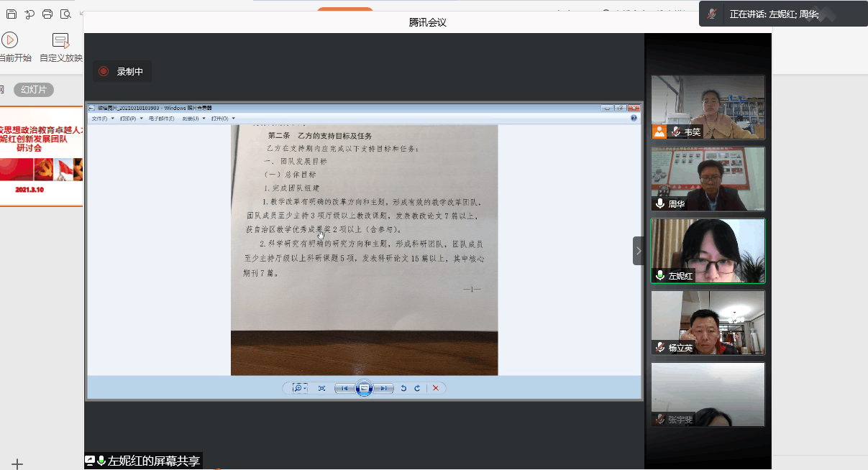Go to the next photo in viewer
The image size is (868, 470).
(x=384, y=388)
